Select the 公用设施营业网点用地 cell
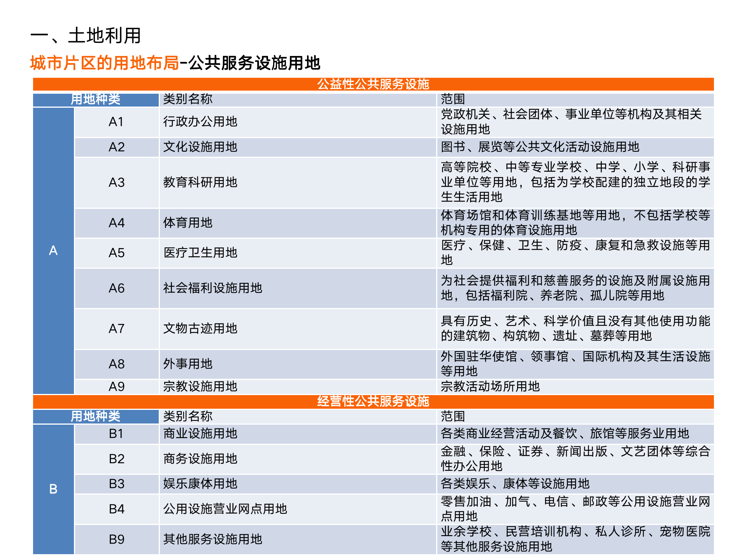 (x=225, y=509)
